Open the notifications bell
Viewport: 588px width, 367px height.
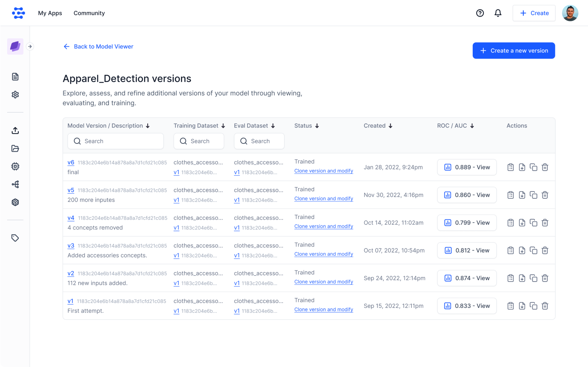pos(498,13)
